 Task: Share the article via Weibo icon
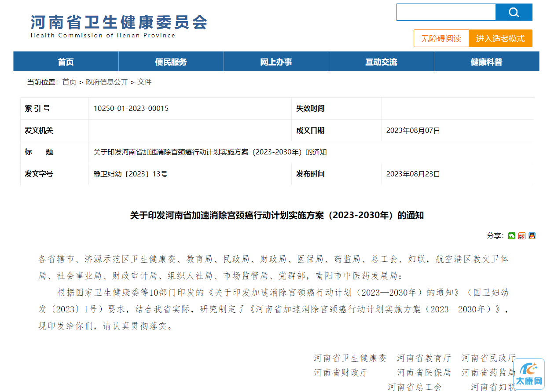click(x=521, y=236)
